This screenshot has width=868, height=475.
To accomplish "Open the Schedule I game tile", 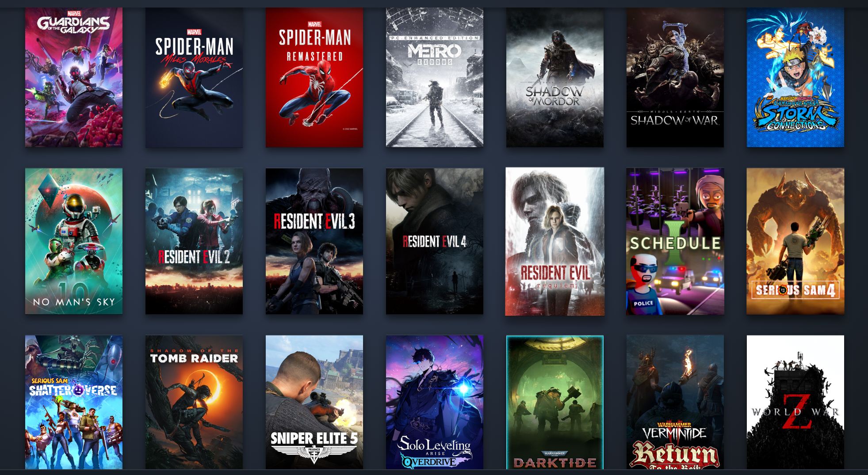I will click(675, 241).
